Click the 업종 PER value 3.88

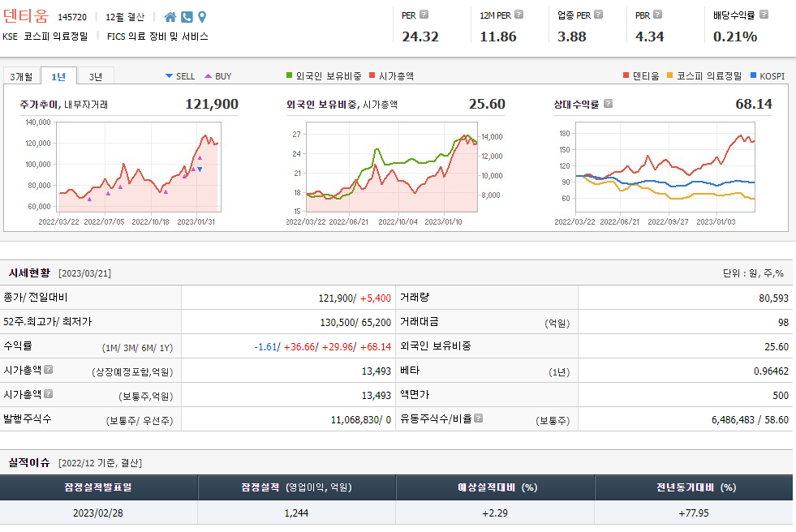pyautogui.click(x=571, y=36)
